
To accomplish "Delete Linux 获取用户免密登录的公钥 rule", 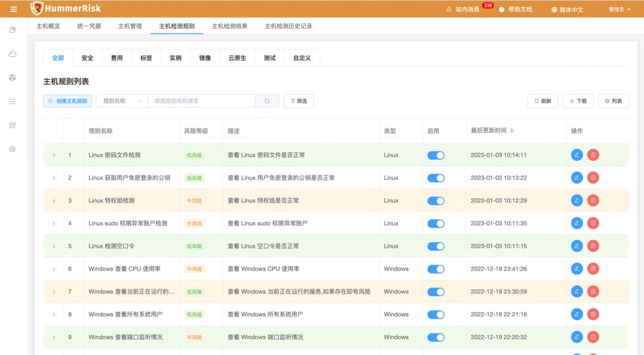I will (593, 177).
